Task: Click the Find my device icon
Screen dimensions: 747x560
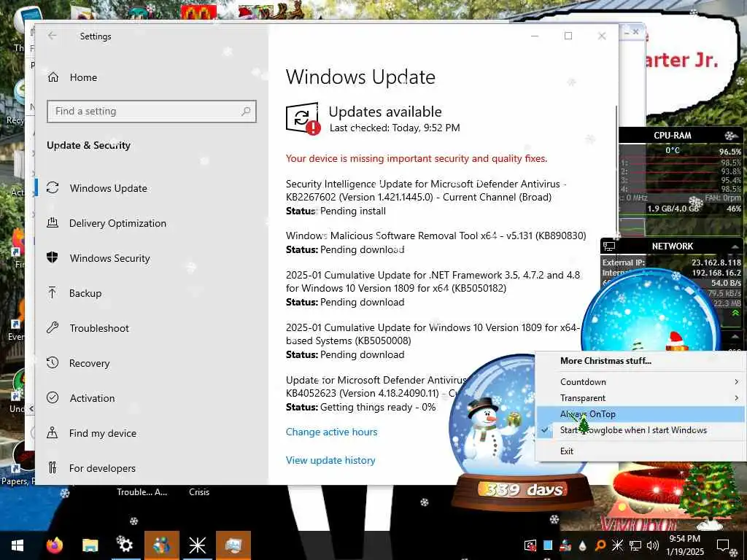Action: [53, 433]
